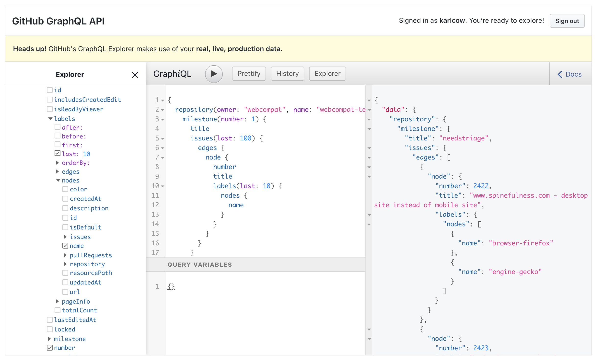Collapse the edges fold arrow on line 6
The image size is (603, 364).
(x=162, y=148)
